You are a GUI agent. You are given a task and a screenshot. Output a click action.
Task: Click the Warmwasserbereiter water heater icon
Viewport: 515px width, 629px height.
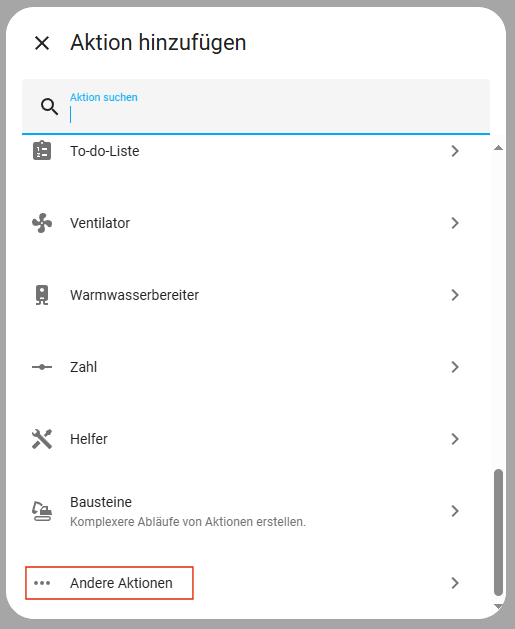(42, 295)
